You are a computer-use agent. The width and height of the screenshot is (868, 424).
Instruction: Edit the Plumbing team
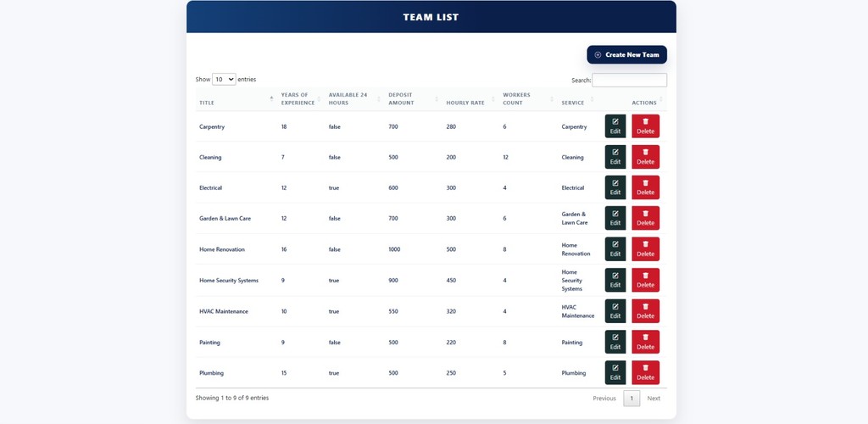(615, 372)
